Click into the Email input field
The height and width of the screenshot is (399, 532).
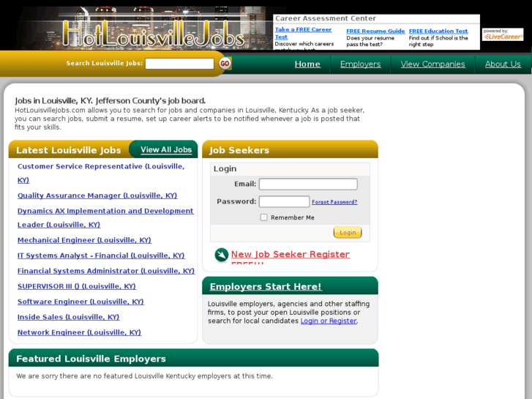point(308,184)
